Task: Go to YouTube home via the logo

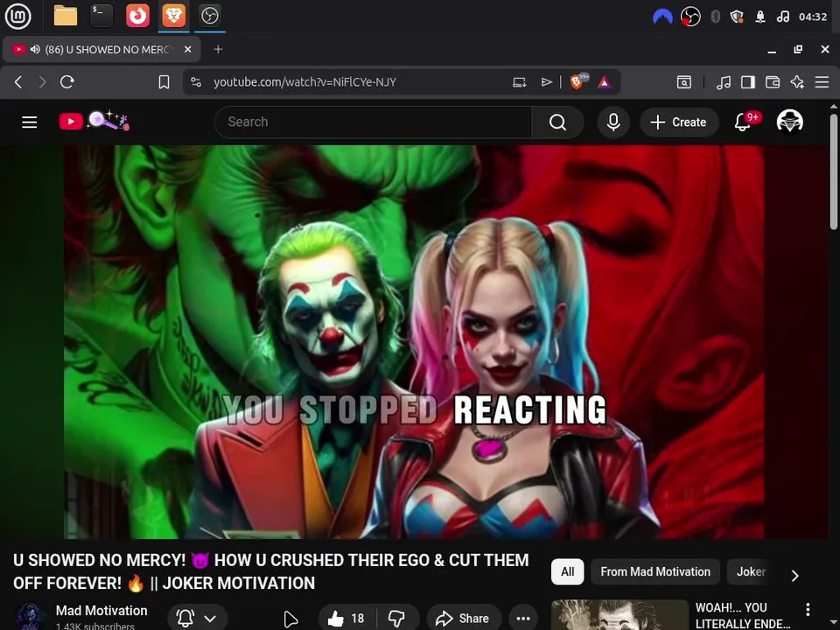Action: (94, 121)
